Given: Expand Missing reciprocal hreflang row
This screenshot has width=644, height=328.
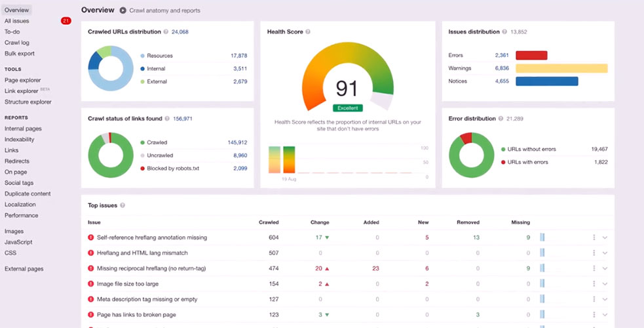Looking at the screenshot, I should pos(605,269).
